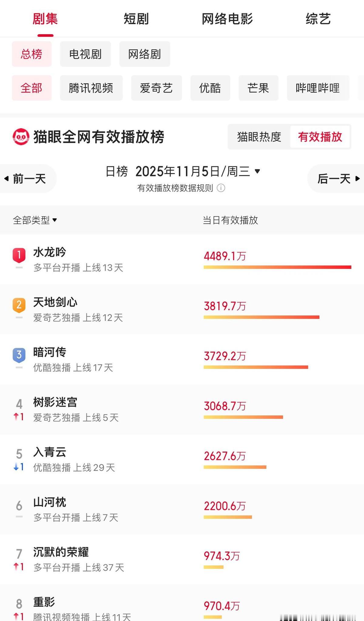Open the 天地剑心 list entry

[55, 302]
